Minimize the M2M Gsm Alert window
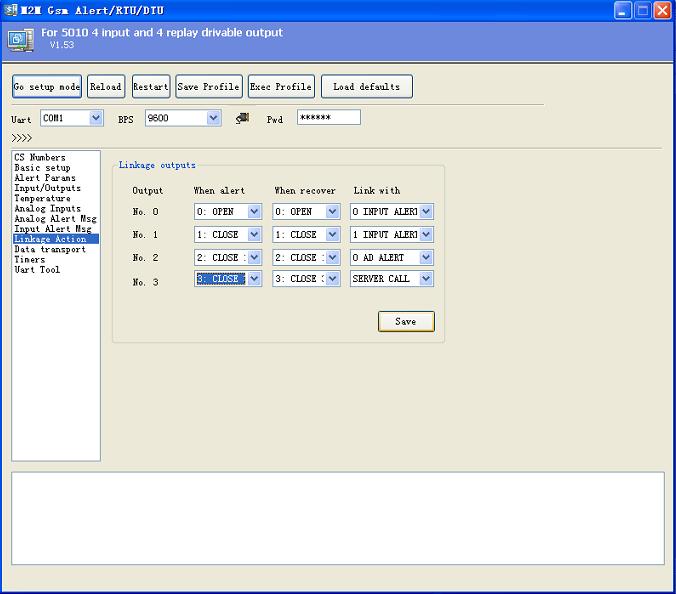This screenshot has width=676, height=594. (623, 10)
